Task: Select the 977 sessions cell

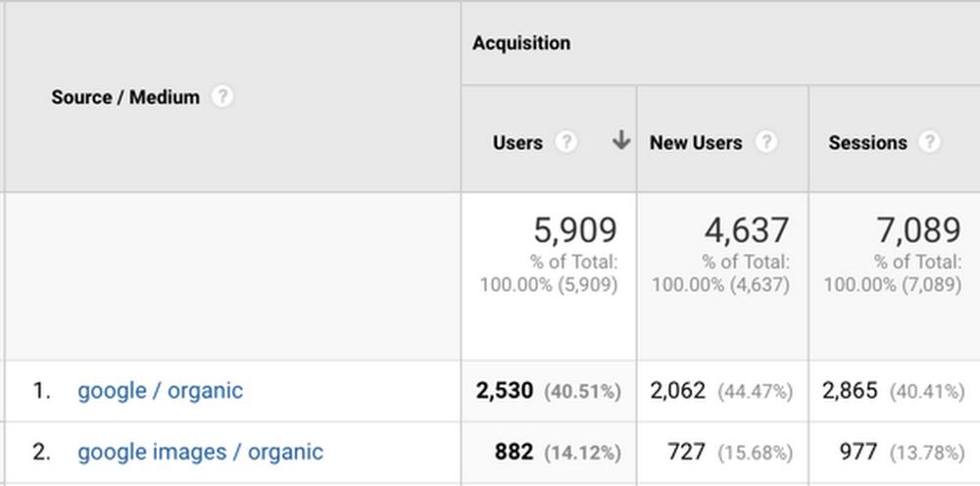Action: [858, 452]
